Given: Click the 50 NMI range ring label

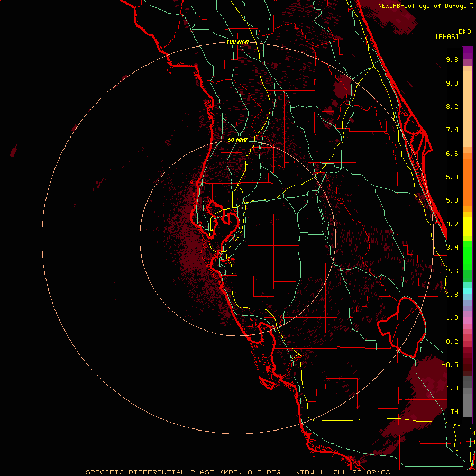Looking at the screenshot, I should 237,140.
